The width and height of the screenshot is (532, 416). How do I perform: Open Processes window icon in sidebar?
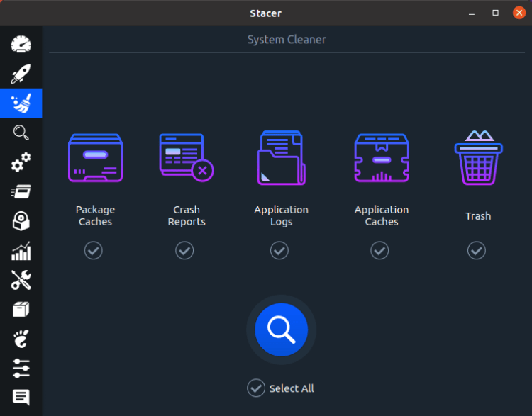point(21,191)
